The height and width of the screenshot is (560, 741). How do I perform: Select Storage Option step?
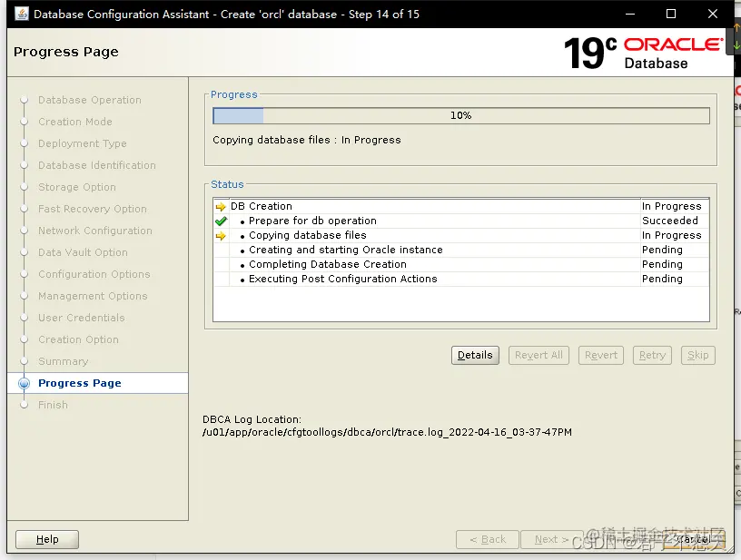(x=77, y=187)
